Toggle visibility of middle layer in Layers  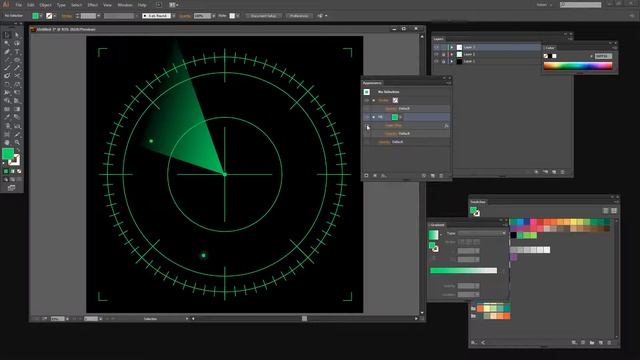(436, 54)
